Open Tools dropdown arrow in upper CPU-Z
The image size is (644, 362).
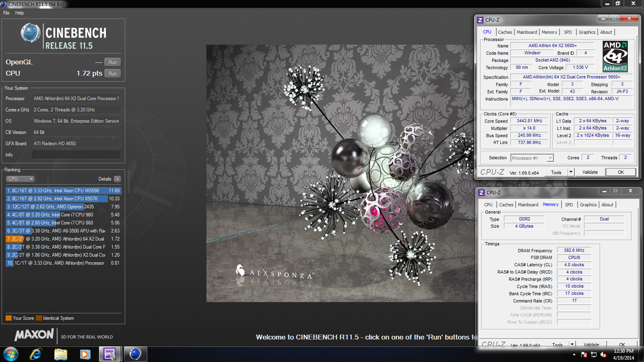coord(571,173)
